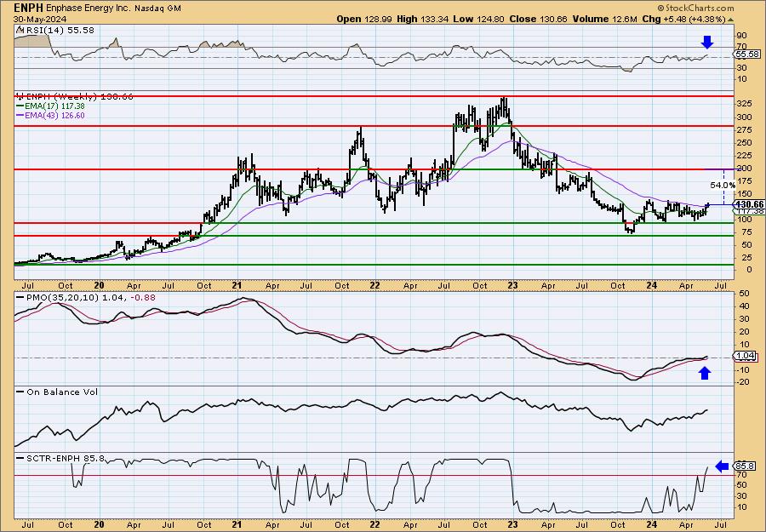Screen dimensions: 766x532
Task: Click the ENPH ticker symbol in header
Action: click(28, 8)
